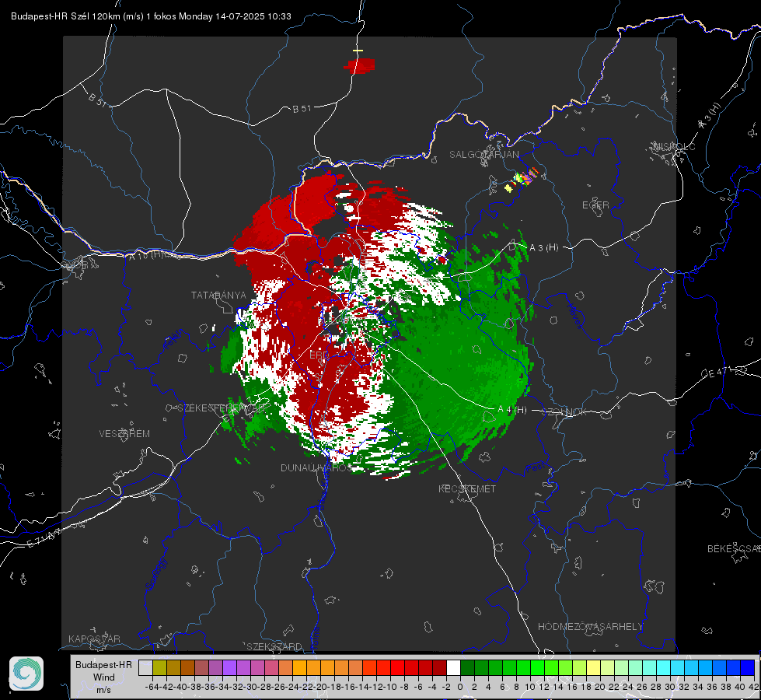Click the SZÉKESFEHÉRVÁR city label

click(222, 408)
